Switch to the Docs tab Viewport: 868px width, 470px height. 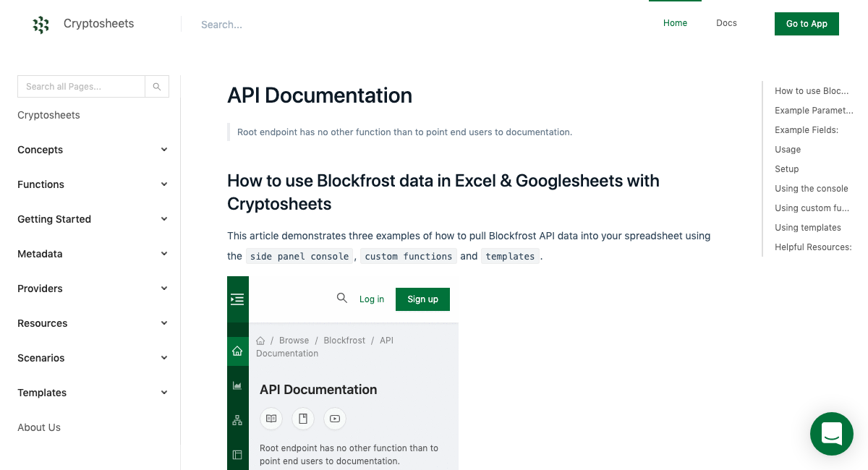(726, 22)
